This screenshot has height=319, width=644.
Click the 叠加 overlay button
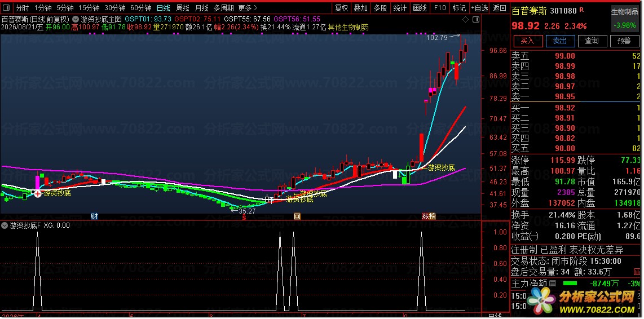(361, 8)
